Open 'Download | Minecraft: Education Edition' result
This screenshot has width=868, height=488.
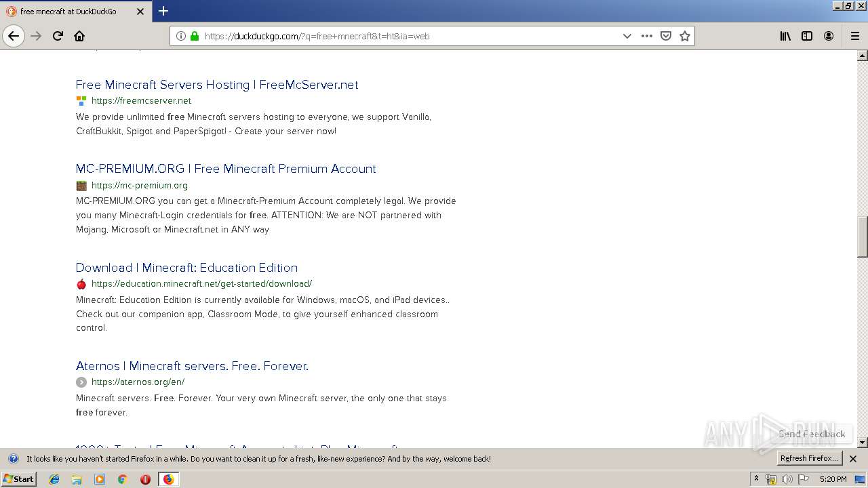click(x=186, y=268)
